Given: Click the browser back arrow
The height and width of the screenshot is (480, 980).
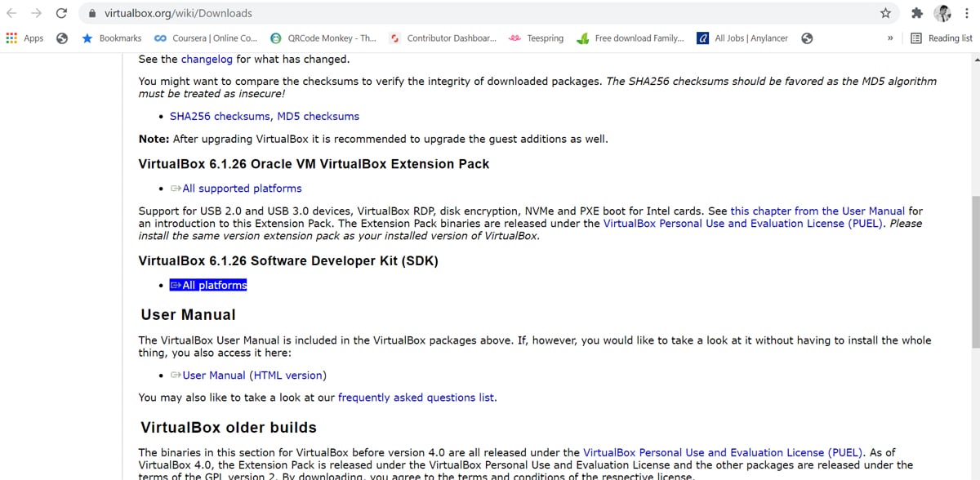Looking at the screenshot, I should (x=12, y=13).
